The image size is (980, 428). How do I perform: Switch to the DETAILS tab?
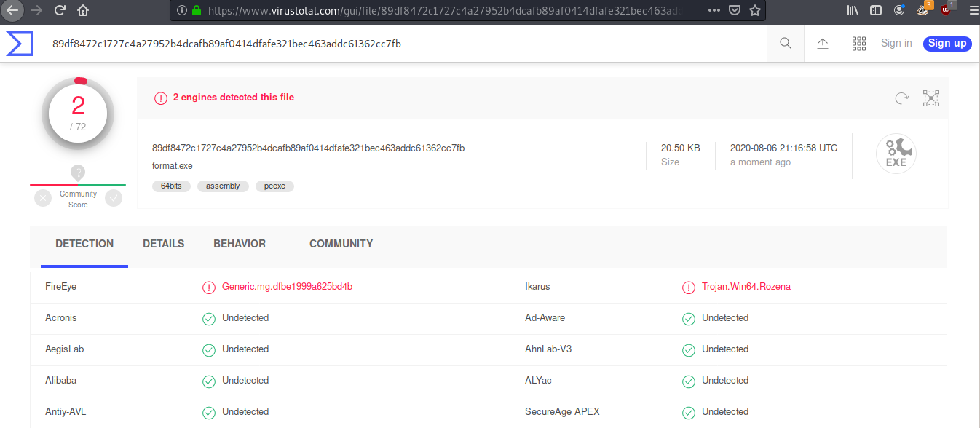coord(164,245)
